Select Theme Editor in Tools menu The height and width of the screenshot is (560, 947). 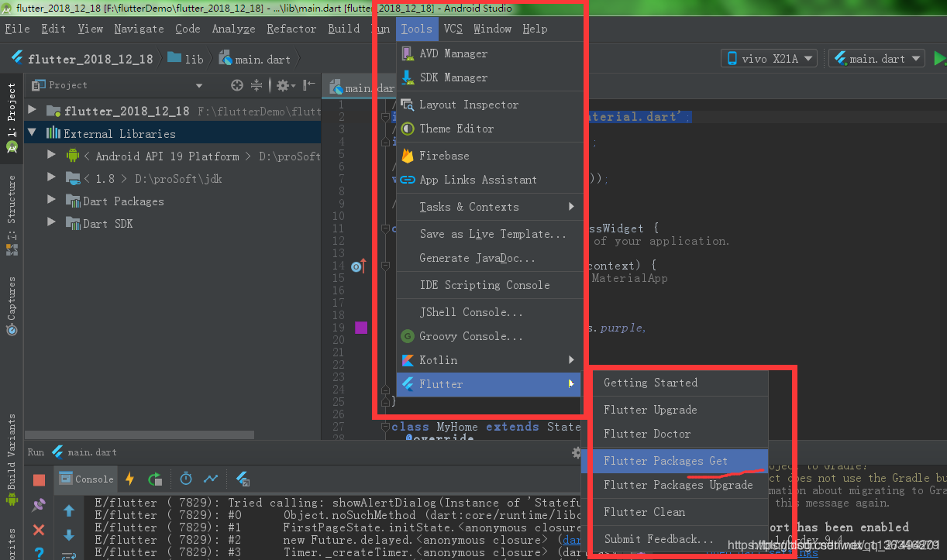click(x=489, y=129)
